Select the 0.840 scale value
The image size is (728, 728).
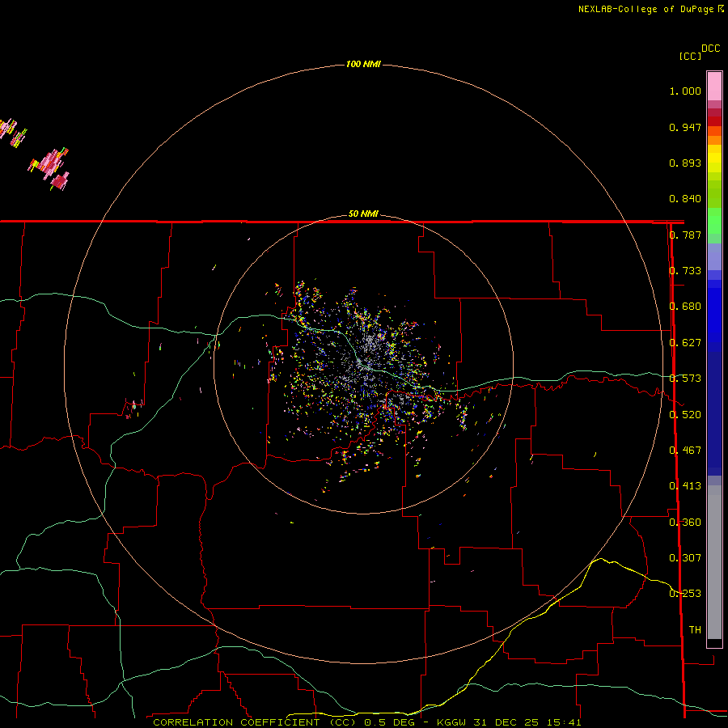click(x=685, y=199)
